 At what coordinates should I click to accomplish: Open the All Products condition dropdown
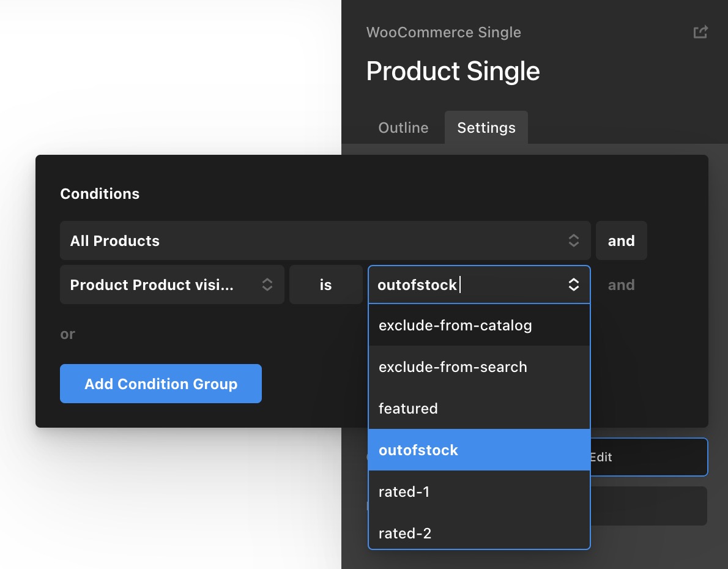pos(325,240)
